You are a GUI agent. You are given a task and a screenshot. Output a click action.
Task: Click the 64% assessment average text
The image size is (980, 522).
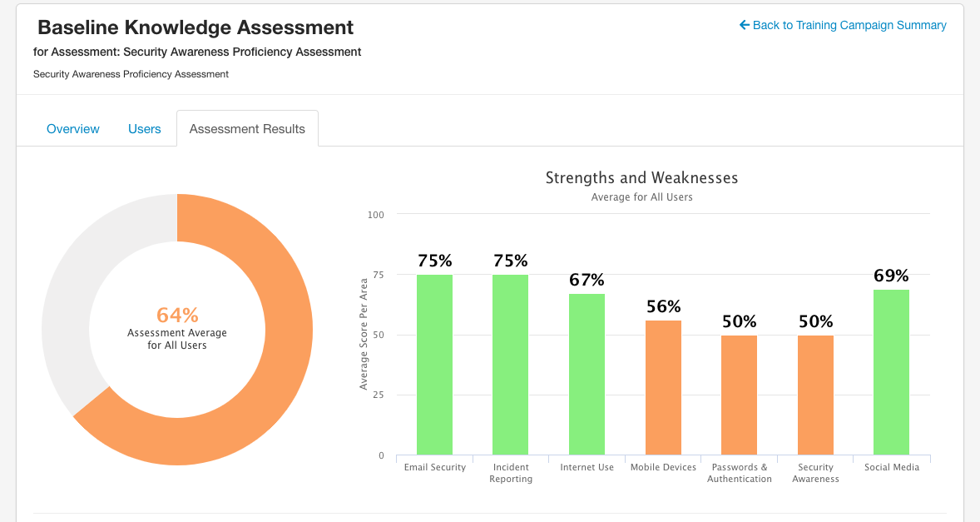pos(177,316)
